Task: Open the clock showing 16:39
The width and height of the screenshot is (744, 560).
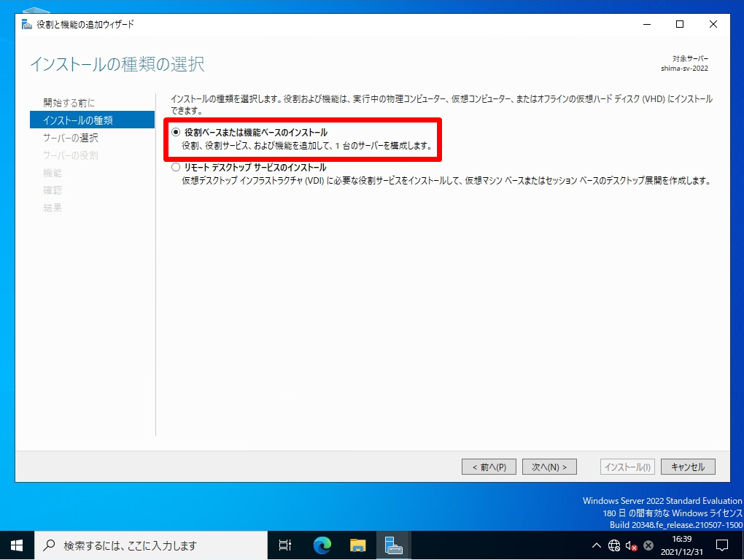Action: coord(682,545)
